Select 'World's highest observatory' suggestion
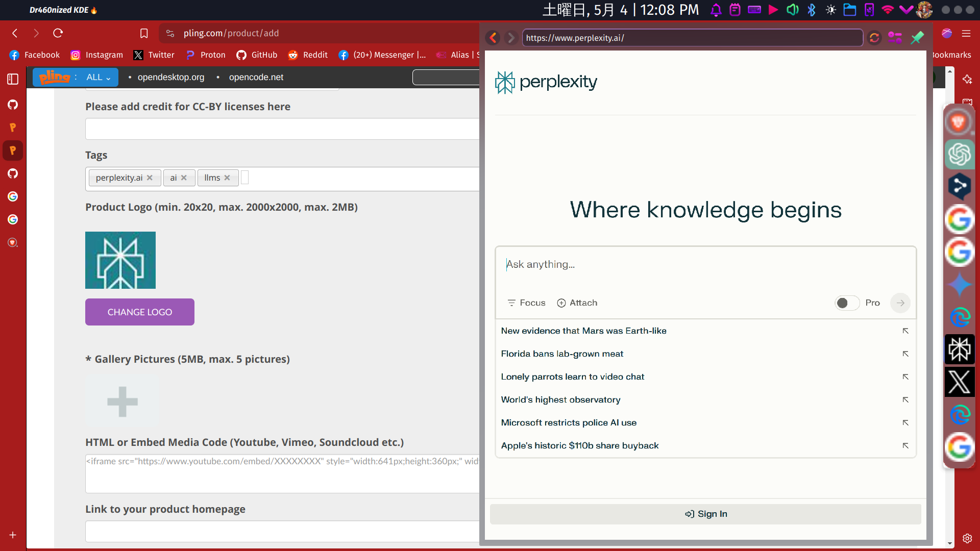The image size is (980, 551). [705, 400]
